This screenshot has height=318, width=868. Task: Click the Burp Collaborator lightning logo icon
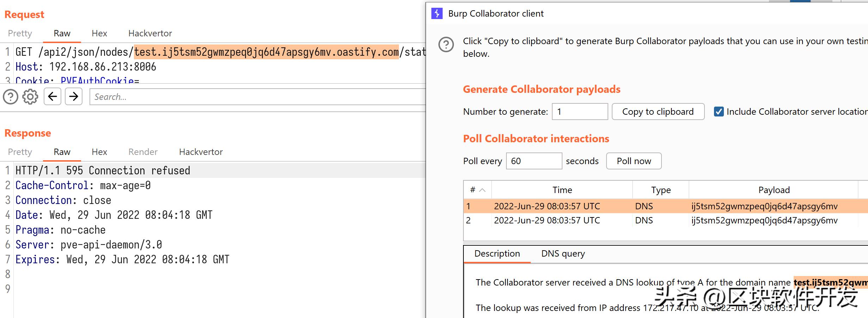tap(437, 14)
